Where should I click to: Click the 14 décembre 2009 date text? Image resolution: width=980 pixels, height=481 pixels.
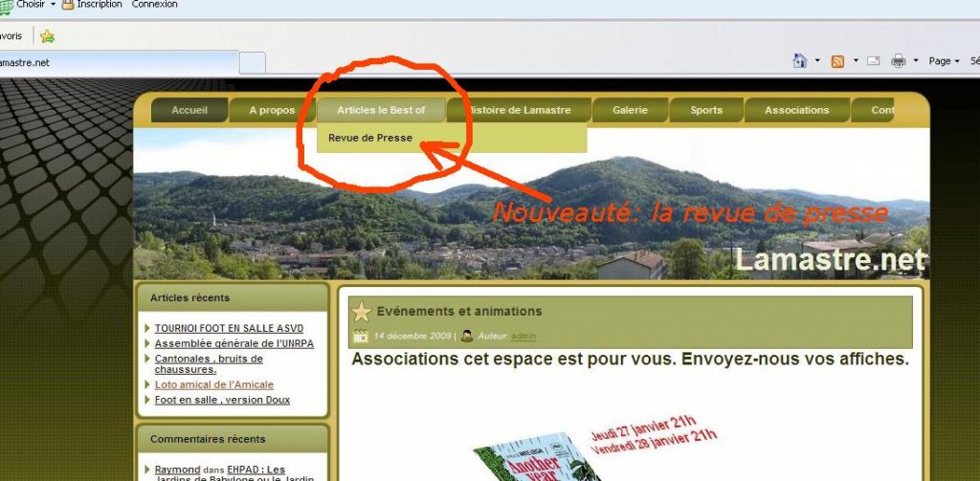412,336
